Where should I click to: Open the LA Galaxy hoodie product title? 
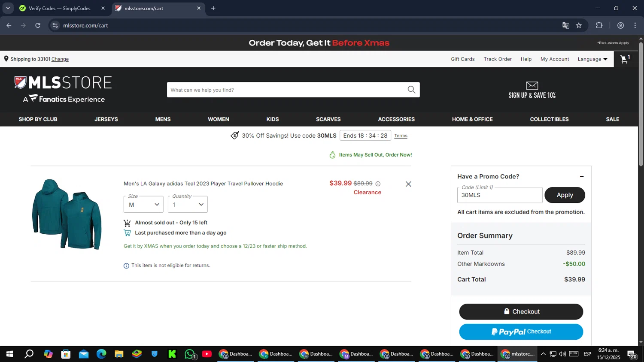pos(203,184)
